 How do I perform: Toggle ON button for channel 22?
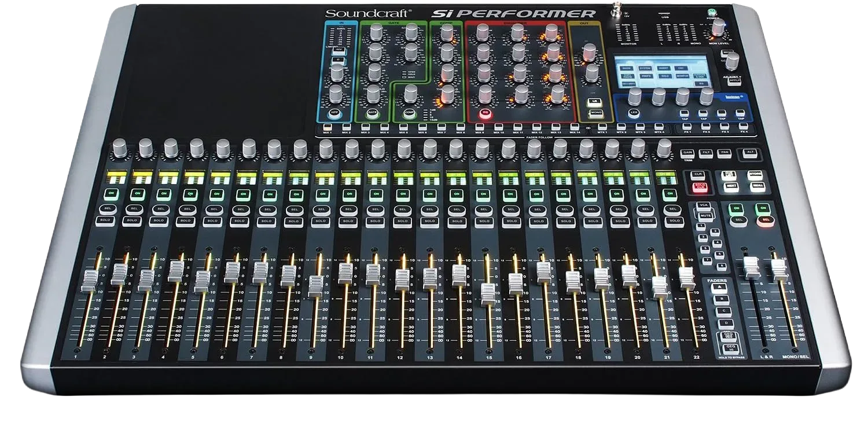(x=670, y=194)
